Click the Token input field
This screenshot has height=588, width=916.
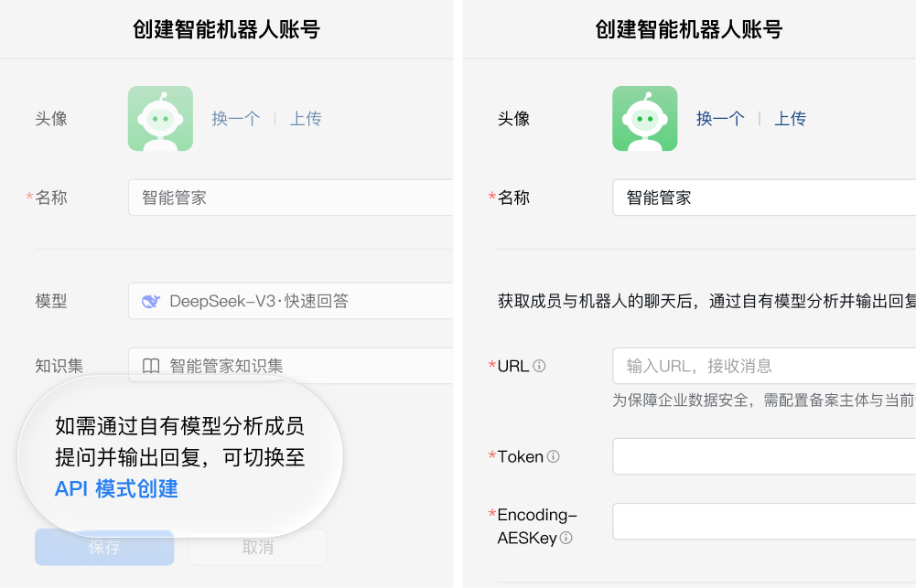(764, 456)
